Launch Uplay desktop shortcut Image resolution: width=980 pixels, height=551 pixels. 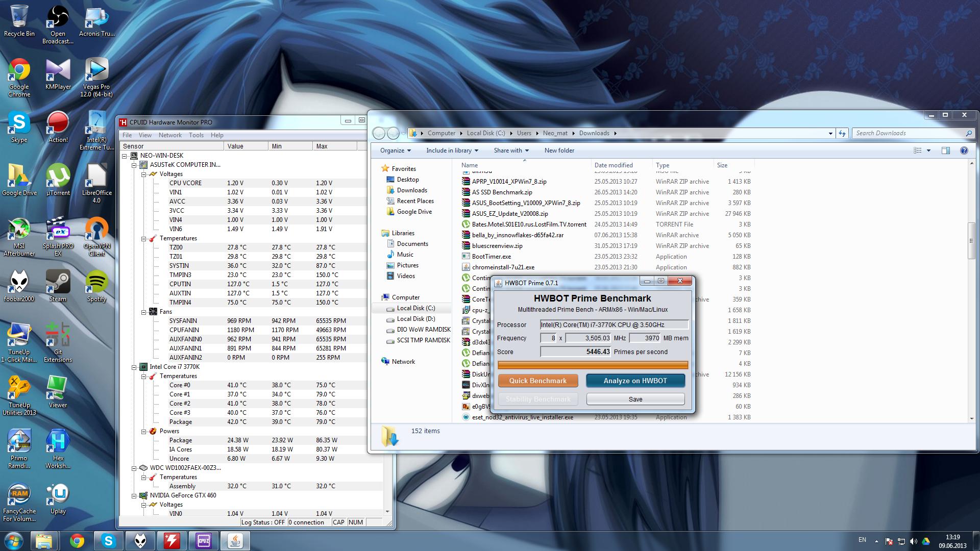click(x=58, y=498)
